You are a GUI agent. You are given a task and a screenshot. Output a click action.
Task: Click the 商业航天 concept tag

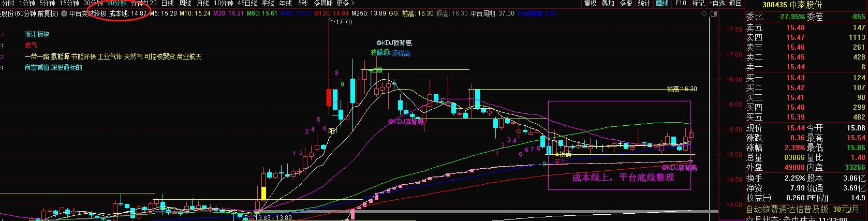189,56
